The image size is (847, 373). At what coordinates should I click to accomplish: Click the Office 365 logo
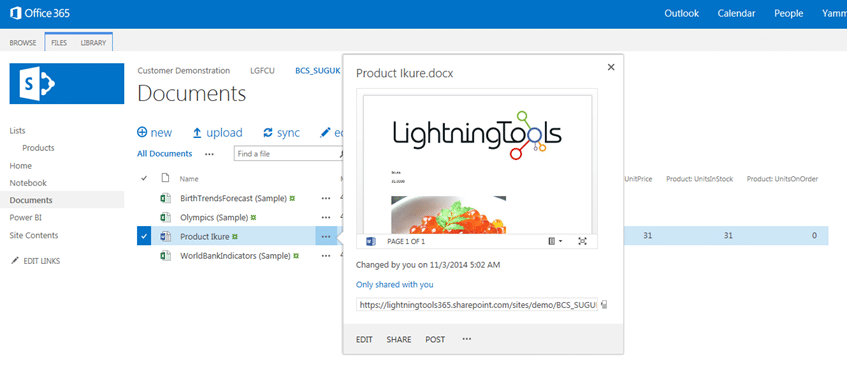point(40,14)
